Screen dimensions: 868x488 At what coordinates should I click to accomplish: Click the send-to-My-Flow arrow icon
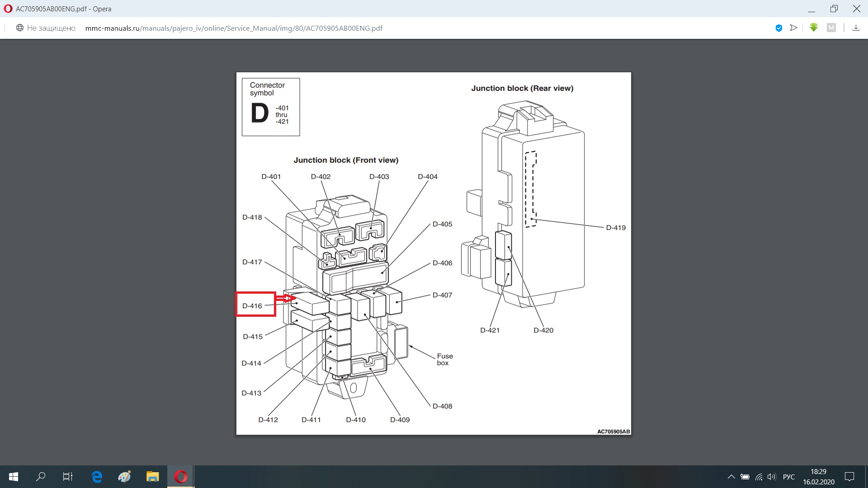pyautogui.click(x=793, y=28)
